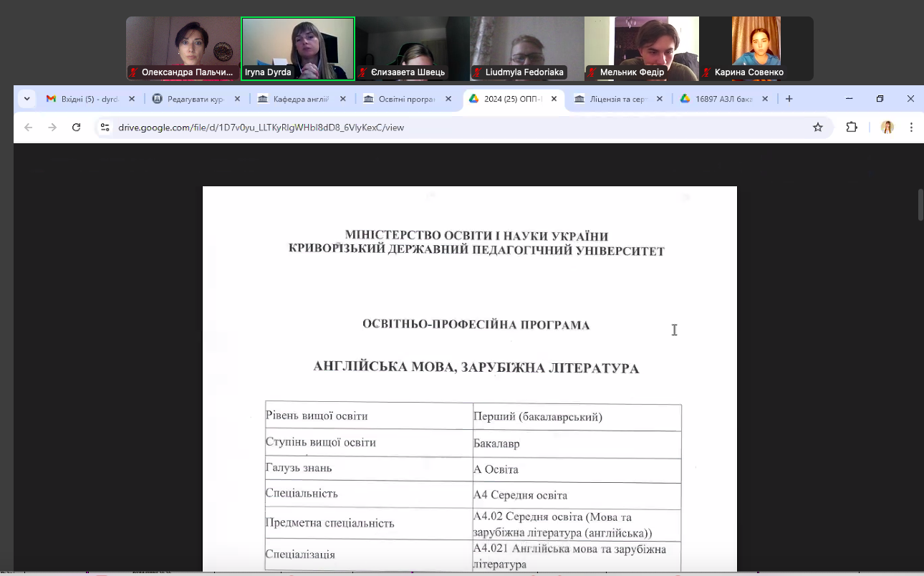924x576 pixels.
Task: Reload the current Google Drive page
Action: 76,127
